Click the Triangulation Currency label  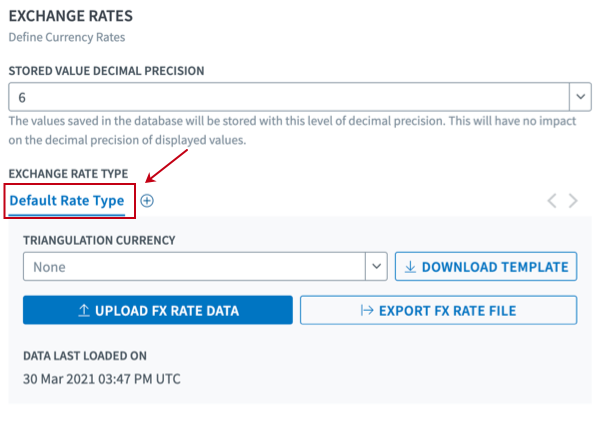click(x=99, y=241)
